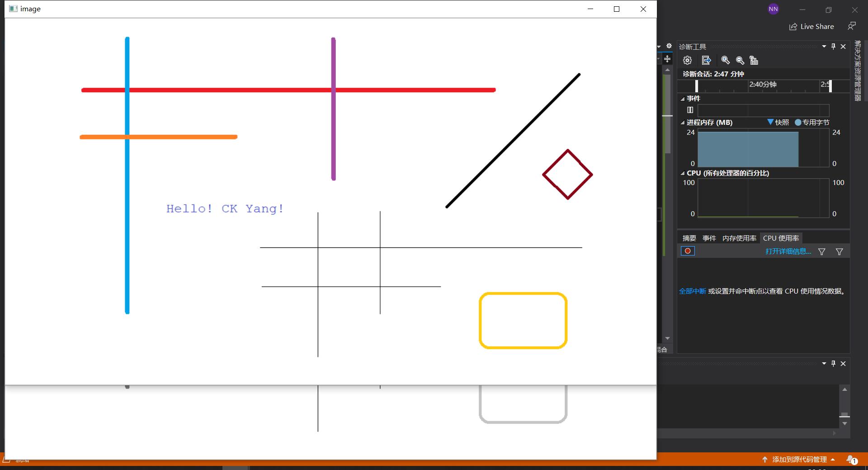Click the events pause track icon
The image size is (868, 470).
pos(690,110)
